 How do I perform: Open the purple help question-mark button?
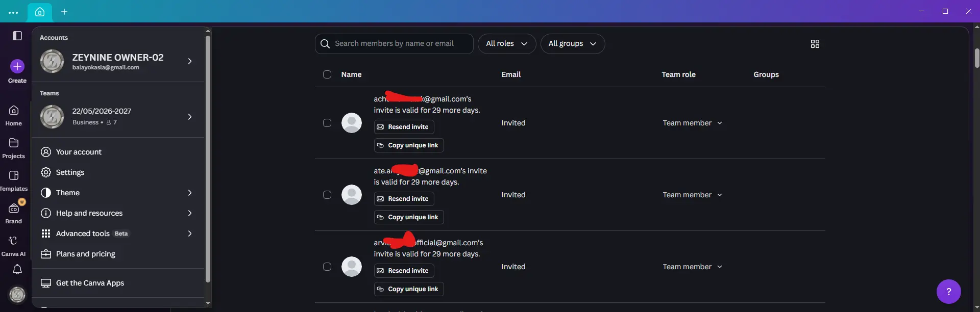point(949,292)
